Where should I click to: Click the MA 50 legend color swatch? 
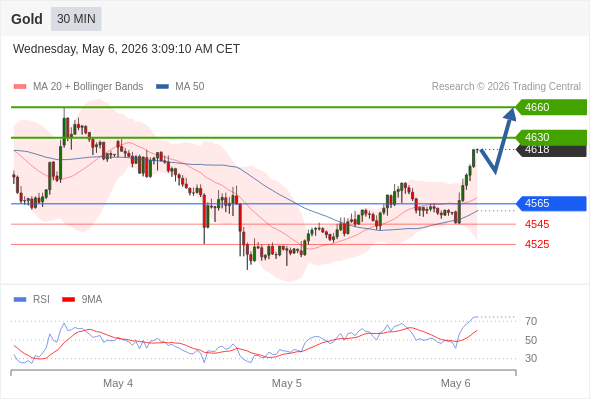(x=162, y=87)
